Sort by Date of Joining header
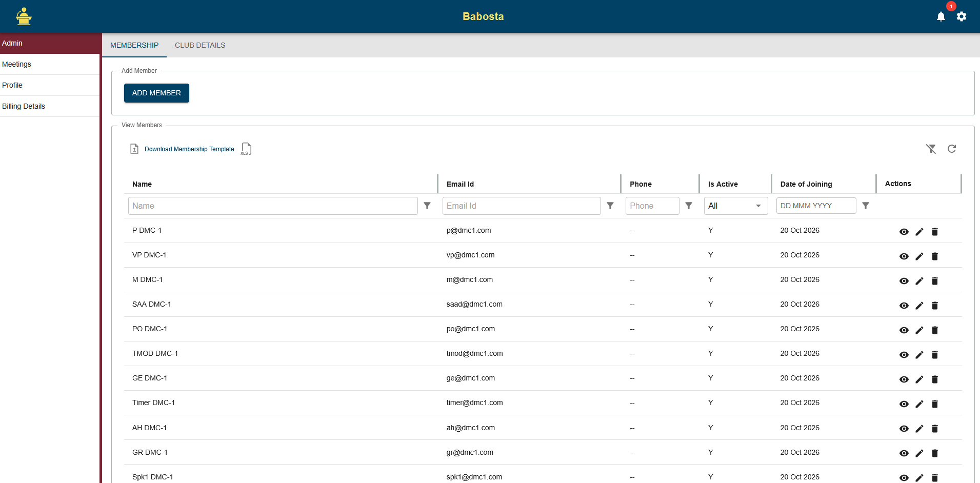Screen dimensions: 980x483 pyautogui.click(x=806, y=184)
